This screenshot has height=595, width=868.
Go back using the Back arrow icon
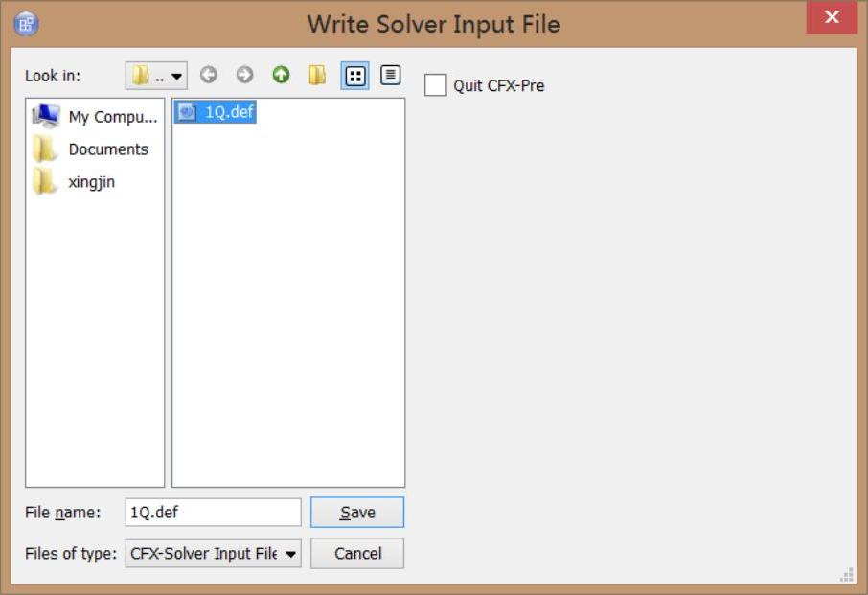208,75
